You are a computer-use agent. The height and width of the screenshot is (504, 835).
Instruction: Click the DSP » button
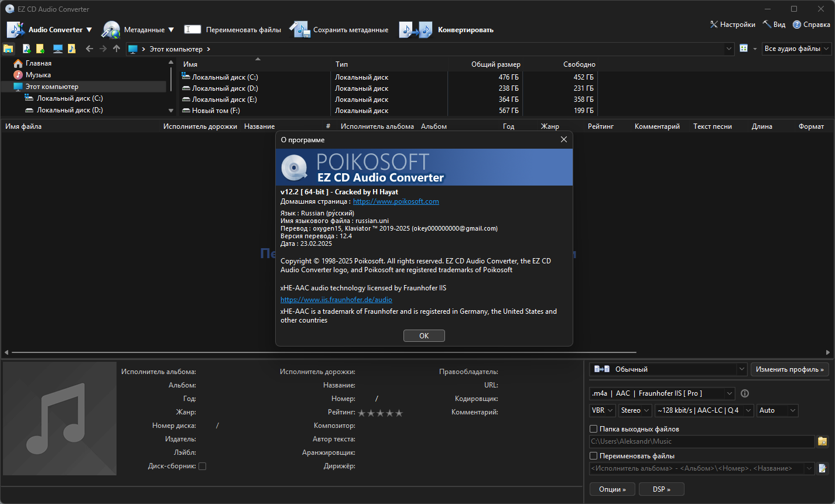click(x=662, y=489)
